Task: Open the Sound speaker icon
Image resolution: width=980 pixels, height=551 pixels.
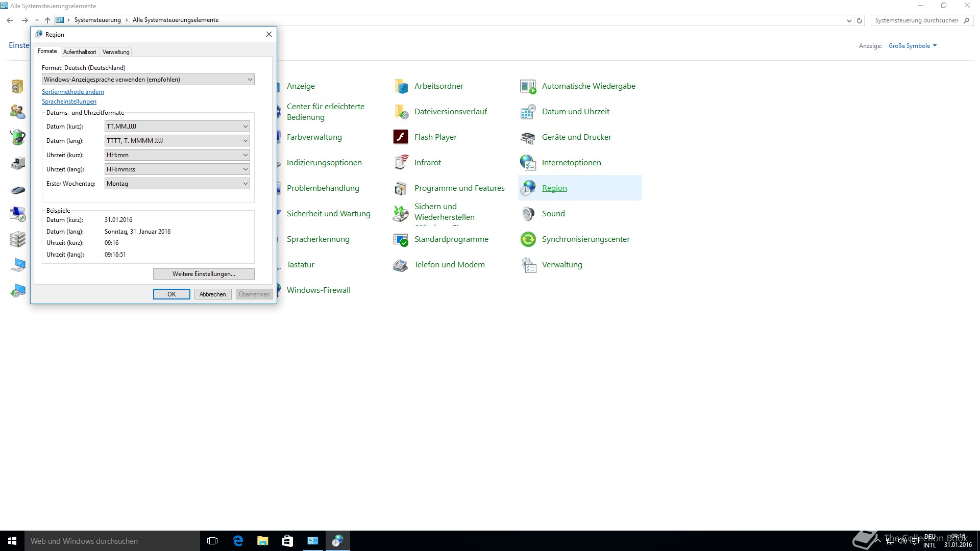Action: point(528,214)
